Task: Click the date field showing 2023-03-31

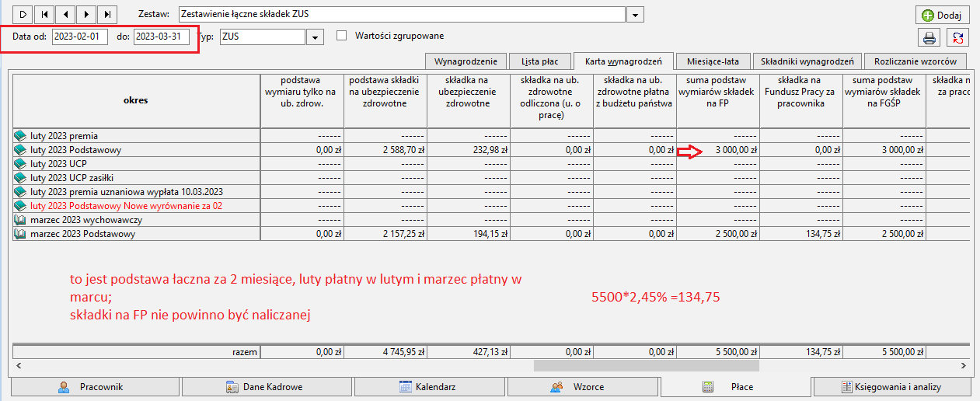Action: tap(162, 37)
